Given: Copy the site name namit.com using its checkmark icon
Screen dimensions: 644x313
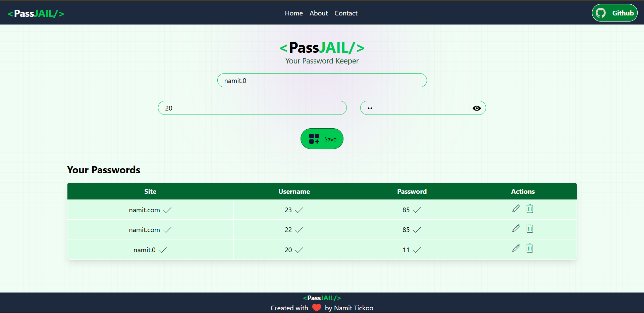Looking at the screenshot, I should (167, 210).
